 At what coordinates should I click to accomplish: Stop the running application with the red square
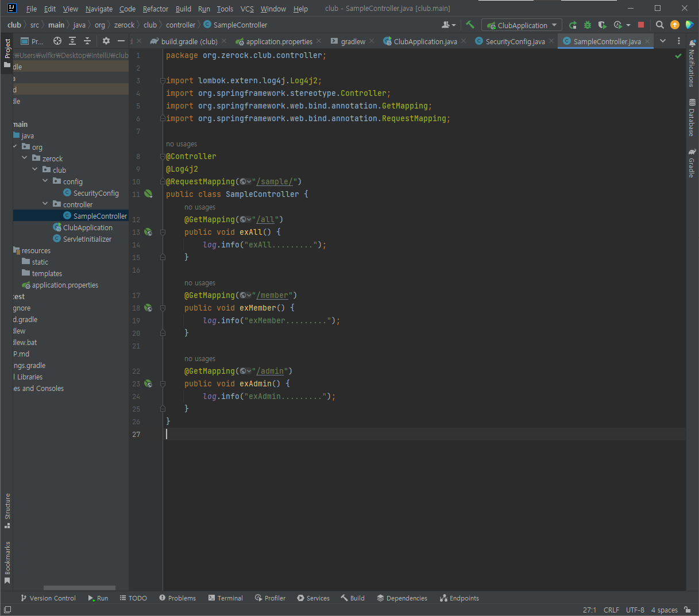click(641, 25)
